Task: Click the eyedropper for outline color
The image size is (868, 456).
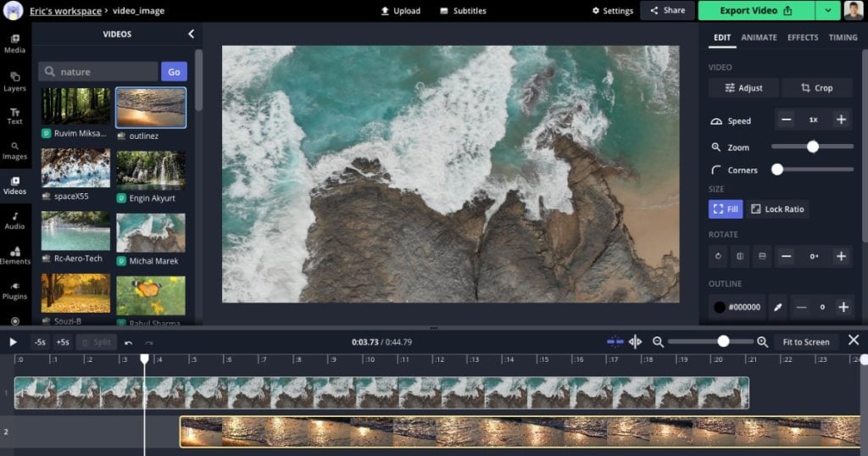Action: [x=778, y=307]
